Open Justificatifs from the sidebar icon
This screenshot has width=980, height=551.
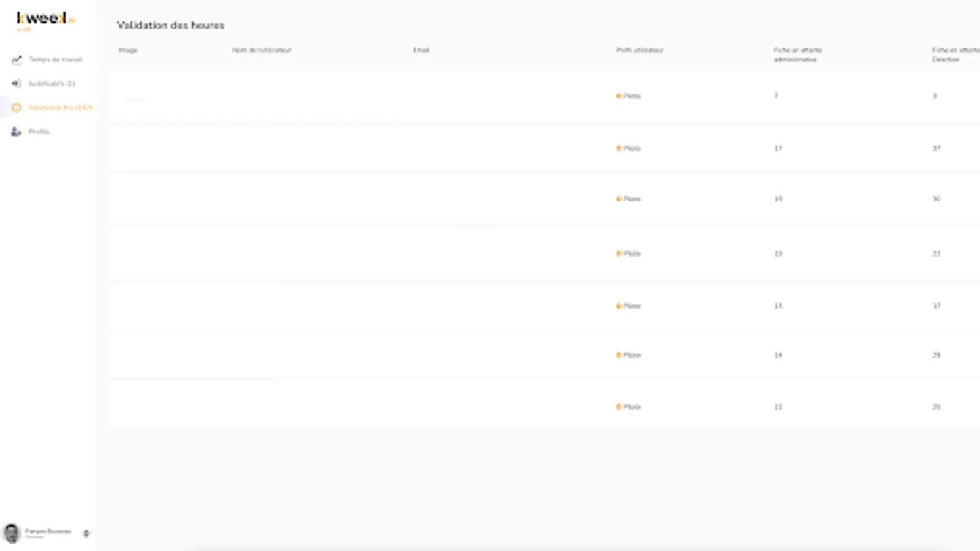(x=17, y=83)
